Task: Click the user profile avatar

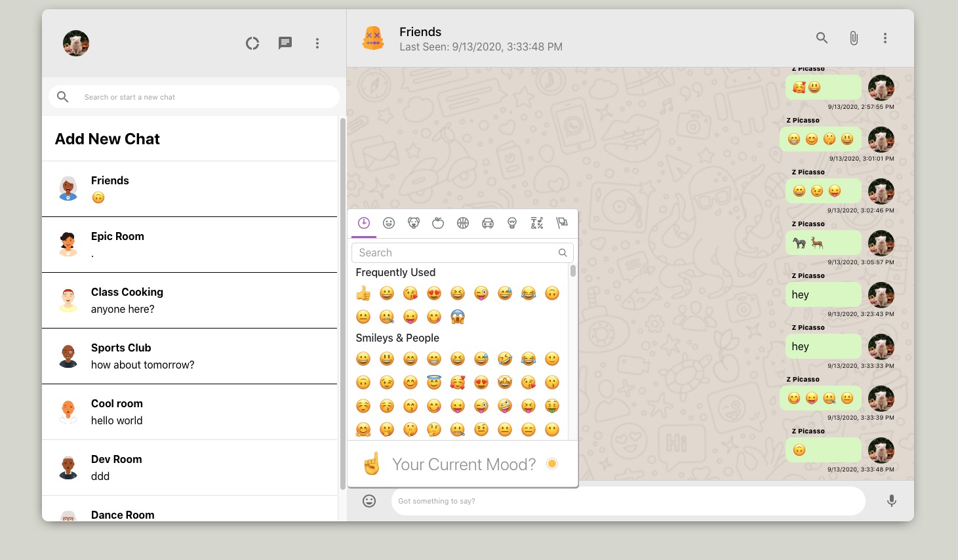Action: tap(76, 43)
